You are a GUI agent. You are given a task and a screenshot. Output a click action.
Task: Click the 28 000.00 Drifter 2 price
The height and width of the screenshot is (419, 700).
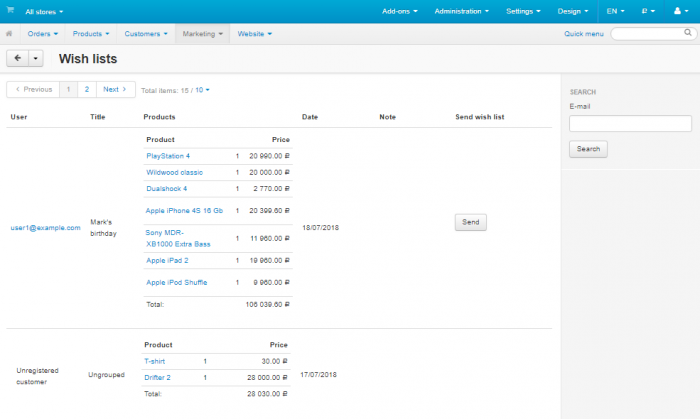(267, 378)
